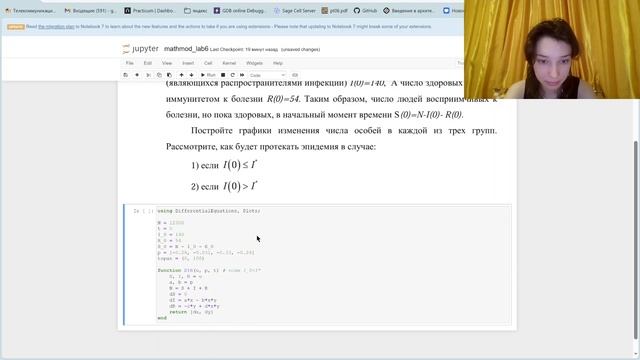Open the command palette keyboard icon
The image size is (640, 360).
pos(295,75)
